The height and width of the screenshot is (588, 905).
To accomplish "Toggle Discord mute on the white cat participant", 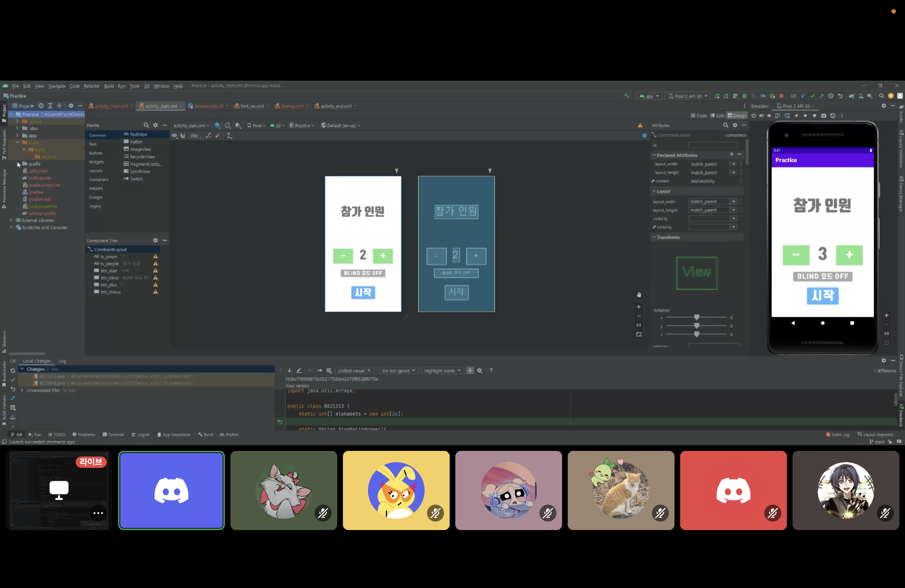I will 323,513.
